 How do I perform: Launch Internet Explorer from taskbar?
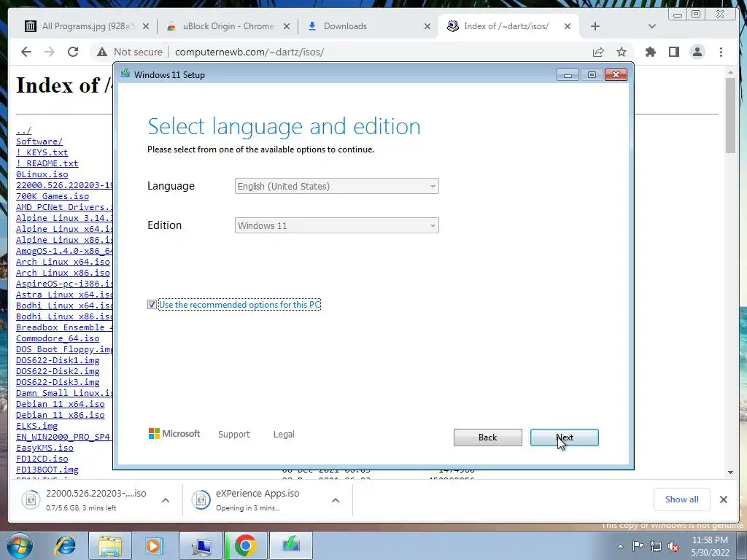[x=65, y=545]
